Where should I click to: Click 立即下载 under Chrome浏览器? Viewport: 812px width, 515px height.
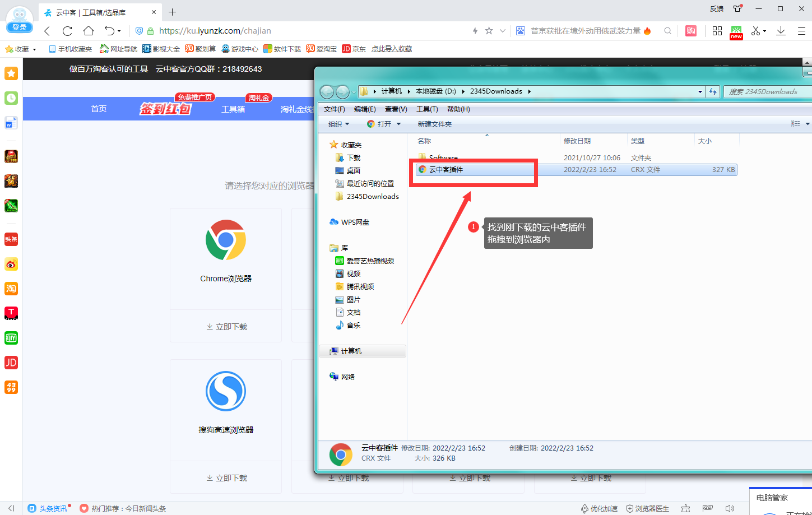pos(226,327)
